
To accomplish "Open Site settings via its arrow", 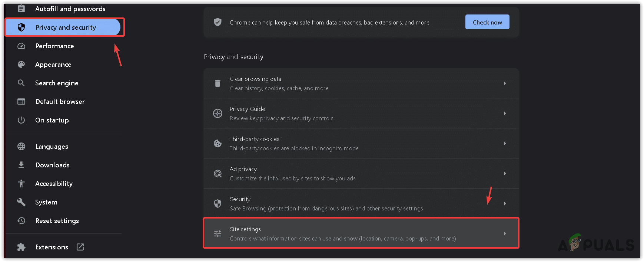I will pyautogui.click(x=505, y=234).
